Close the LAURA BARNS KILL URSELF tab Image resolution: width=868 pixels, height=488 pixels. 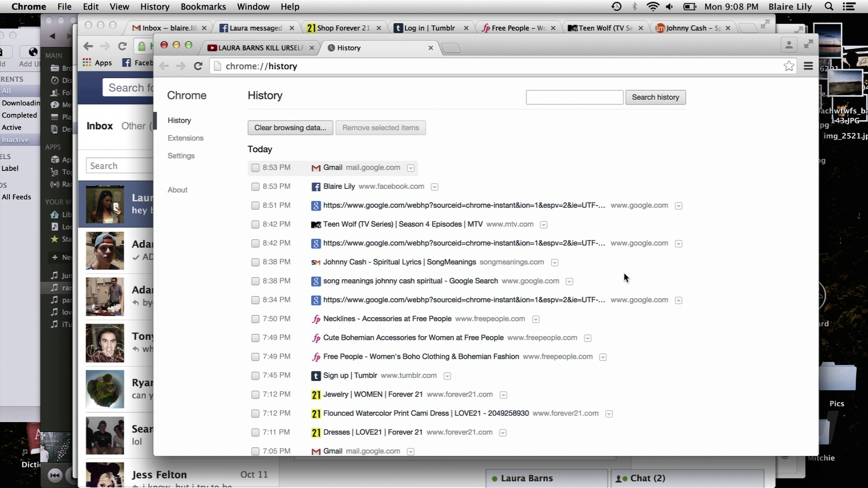(x=311, y=48)
